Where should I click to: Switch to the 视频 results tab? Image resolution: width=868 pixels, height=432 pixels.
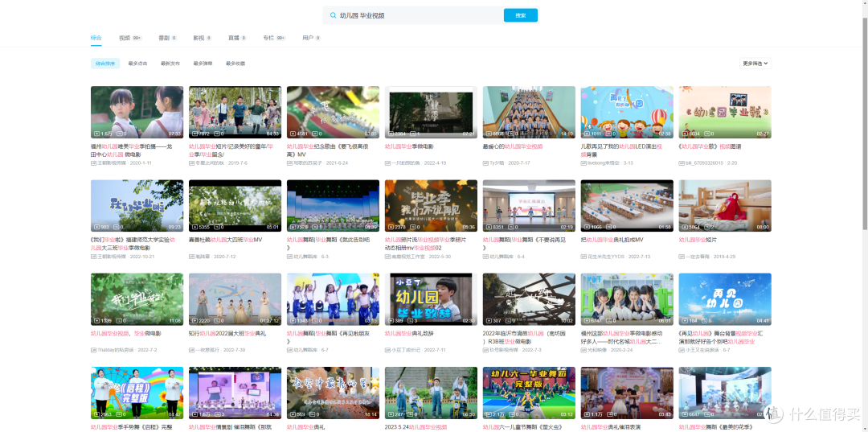click(x=131, y=38)
